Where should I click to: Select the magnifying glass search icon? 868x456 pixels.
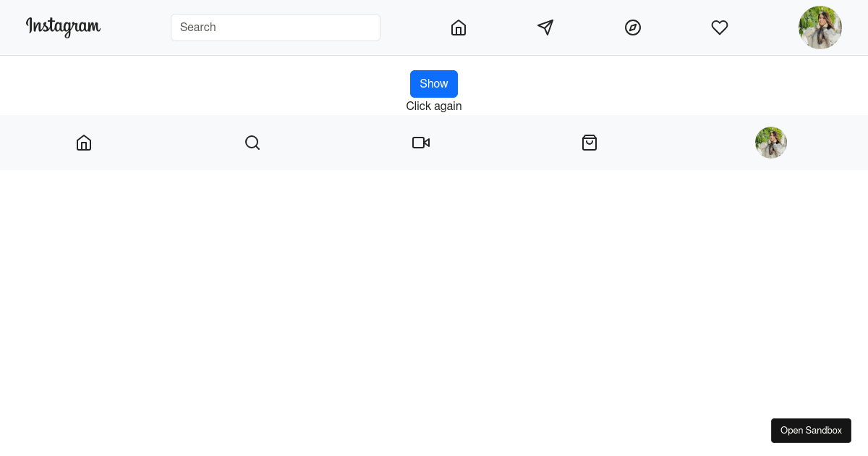coord(252,143)
